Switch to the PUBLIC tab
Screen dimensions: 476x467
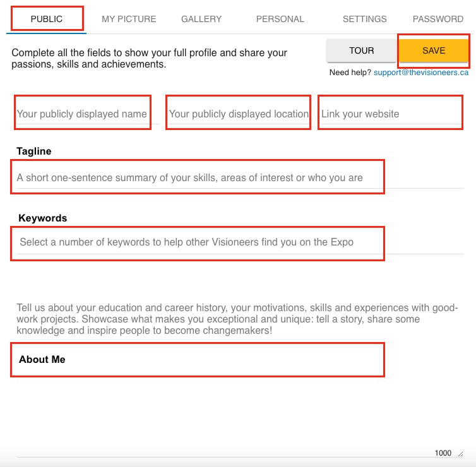(x=47, y=19)
